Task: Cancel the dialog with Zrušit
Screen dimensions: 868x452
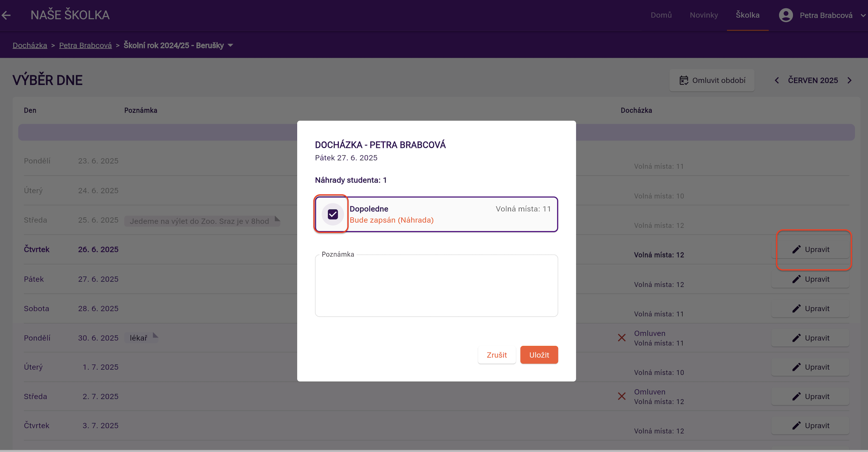Action: 496,355
